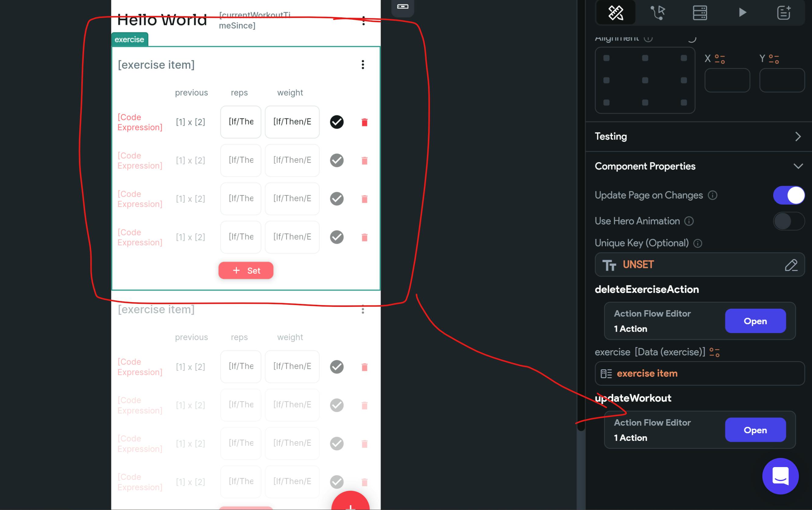Toggle the black checkmark in first set row
Screen dimensions: 812x510
click(x=337, y=122)
